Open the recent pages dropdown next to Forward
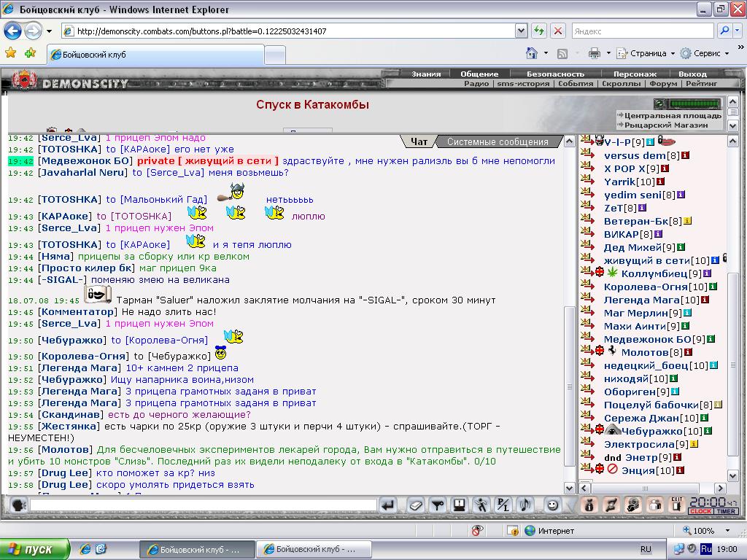 [x=49, y=31]
